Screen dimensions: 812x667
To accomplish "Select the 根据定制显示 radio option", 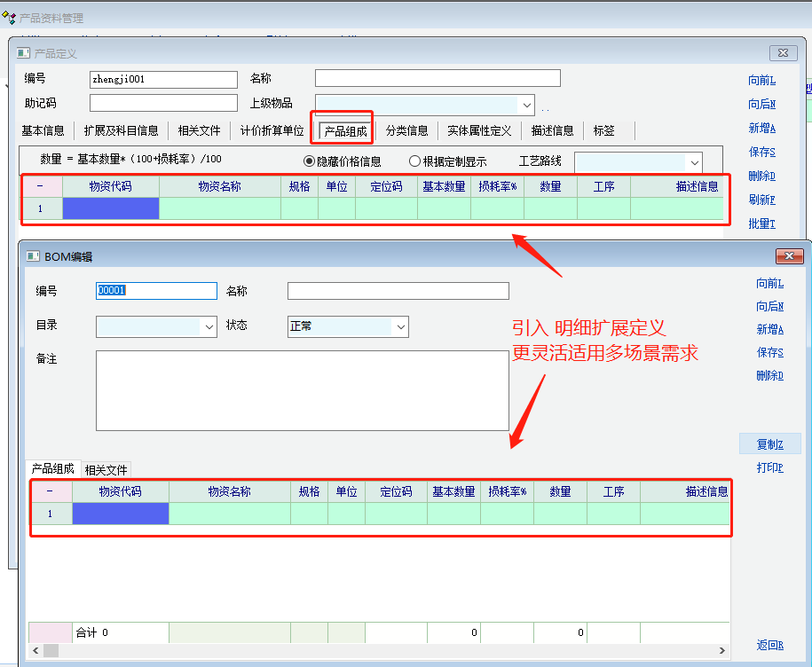I will pyautogui.click(x=414, y=161).
